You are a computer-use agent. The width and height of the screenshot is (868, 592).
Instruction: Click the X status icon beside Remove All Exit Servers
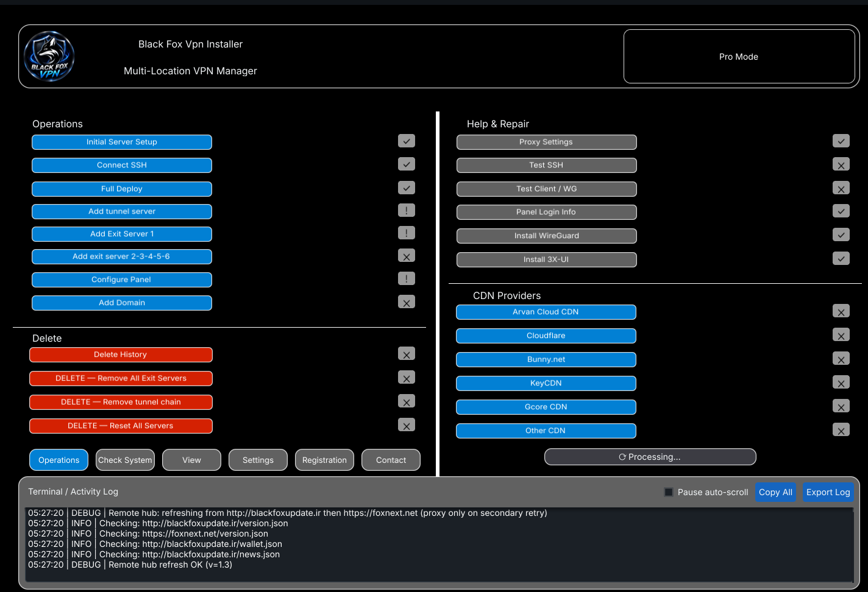407,378
